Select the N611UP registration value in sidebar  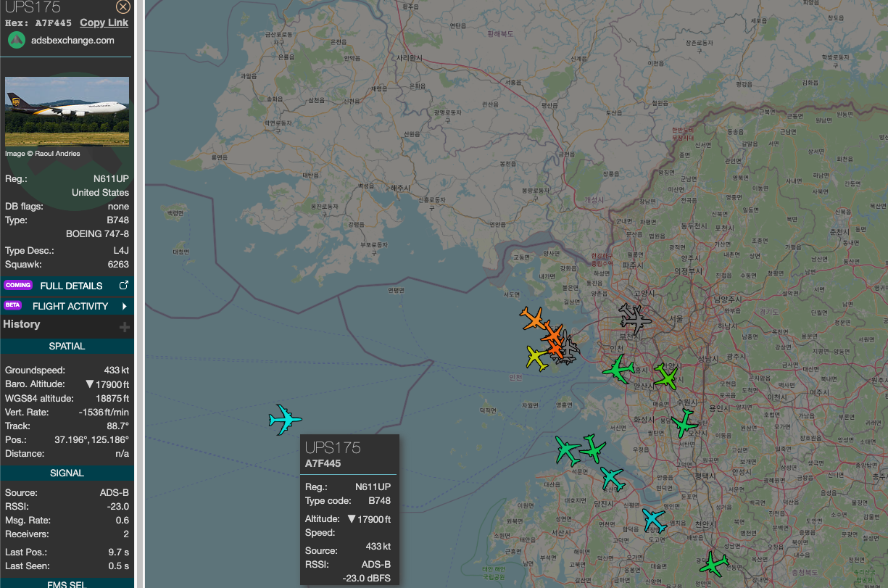pos(111,178)
